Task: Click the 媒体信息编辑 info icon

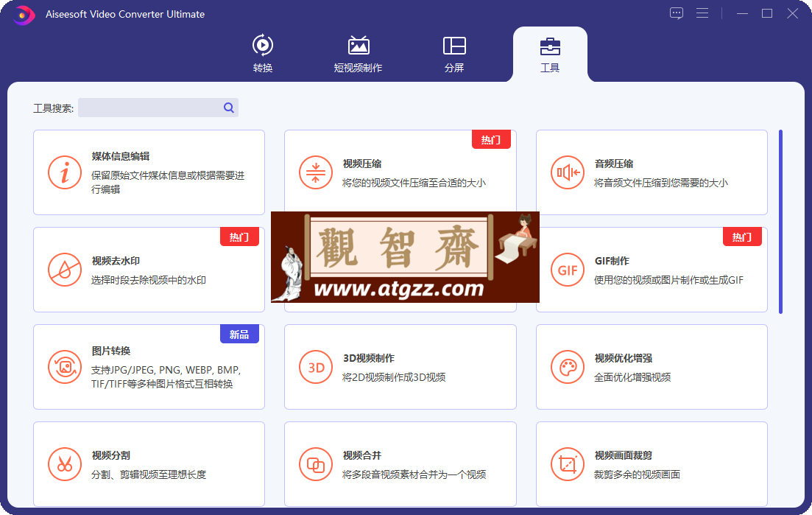Action: 65,172
